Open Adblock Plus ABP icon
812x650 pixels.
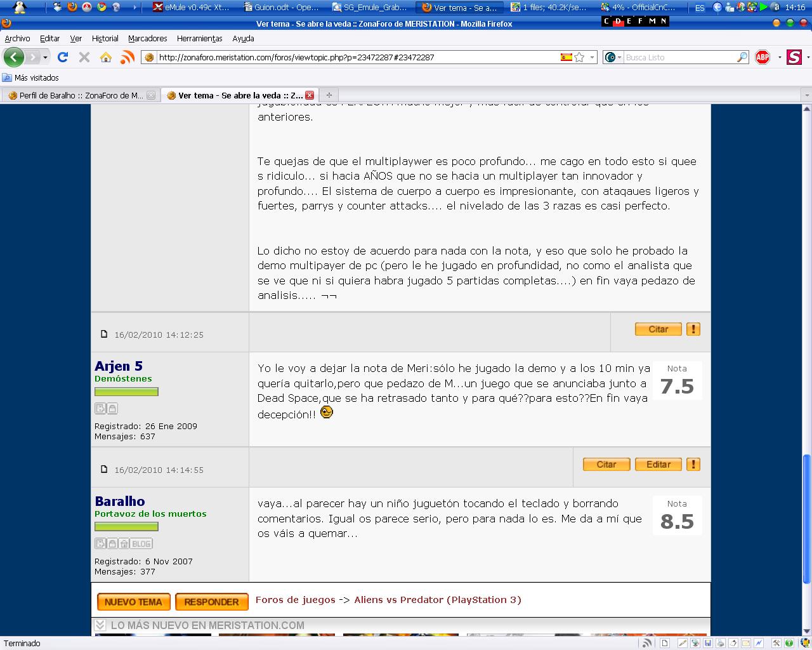[x=763, y=57]
